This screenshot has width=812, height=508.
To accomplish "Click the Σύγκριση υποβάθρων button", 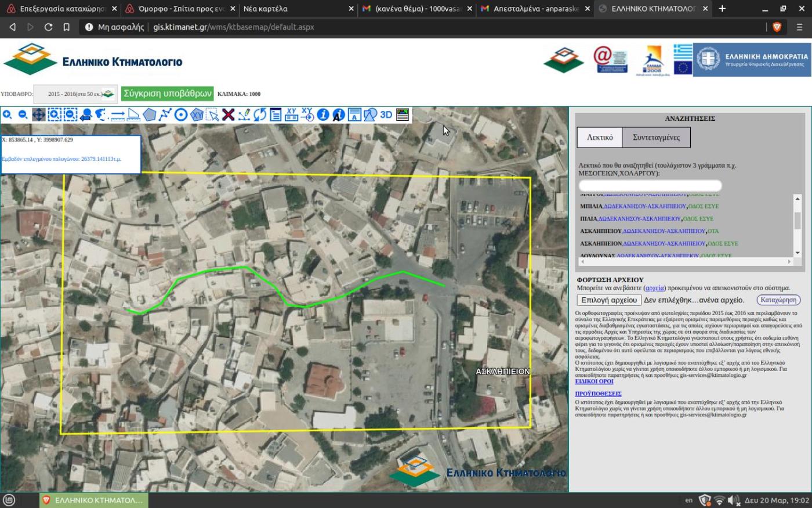I will pyautogui.click(x=168, y=93).
